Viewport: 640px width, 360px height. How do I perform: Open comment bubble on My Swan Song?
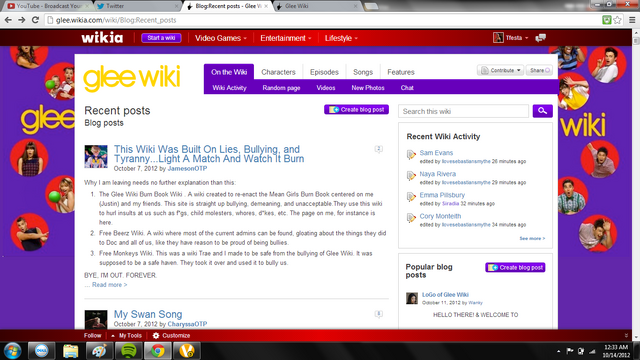click(x=378, y=314)
